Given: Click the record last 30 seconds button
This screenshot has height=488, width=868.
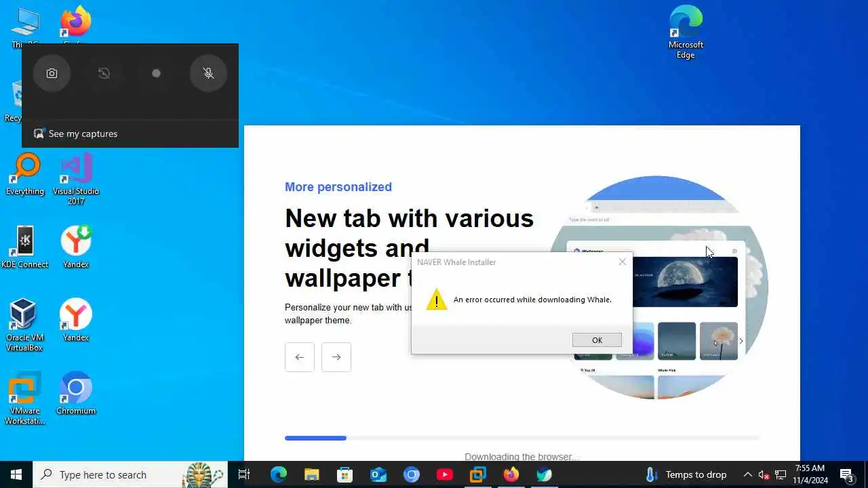Looking at the screenshot, I should click(x=104, y=73).
